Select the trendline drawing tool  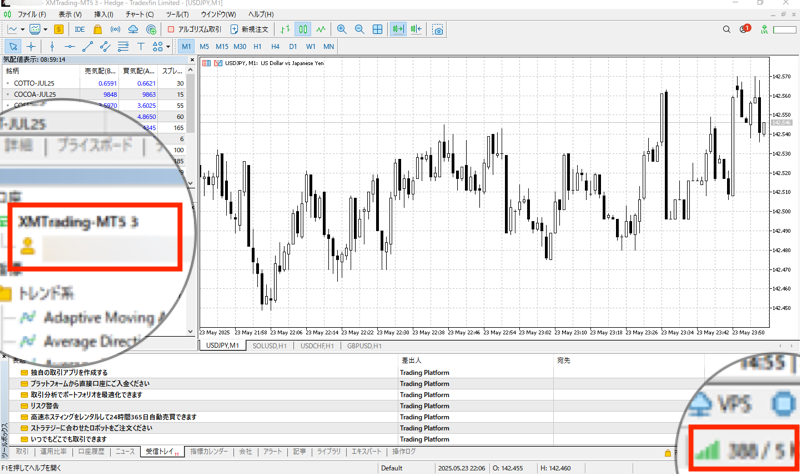pyautogui.click(x=88, y=46)
